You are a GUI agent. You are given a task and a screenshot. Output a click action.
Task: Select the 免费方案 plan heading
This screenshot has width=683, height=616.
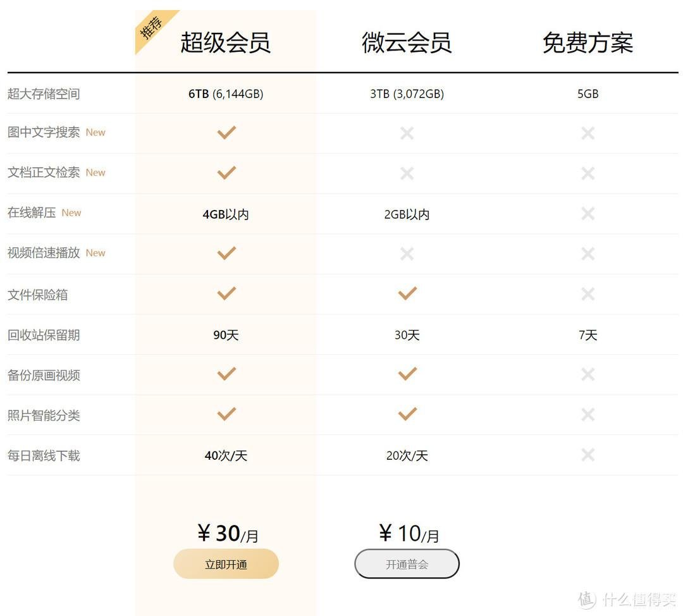click(x=588, y=43)
